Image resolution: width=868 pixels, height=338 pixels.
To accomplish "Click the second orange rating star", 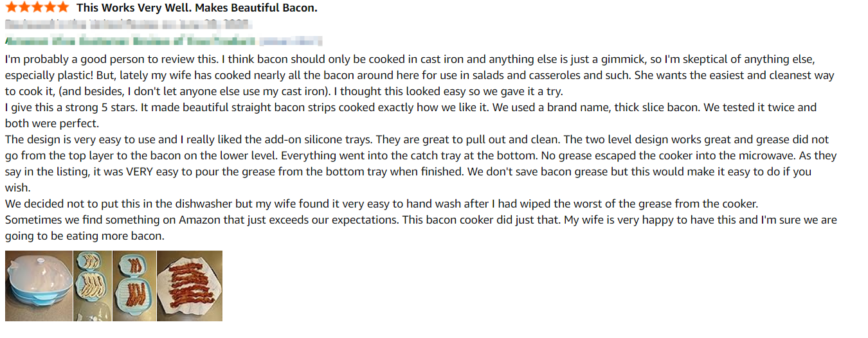I will coord(24,8).
